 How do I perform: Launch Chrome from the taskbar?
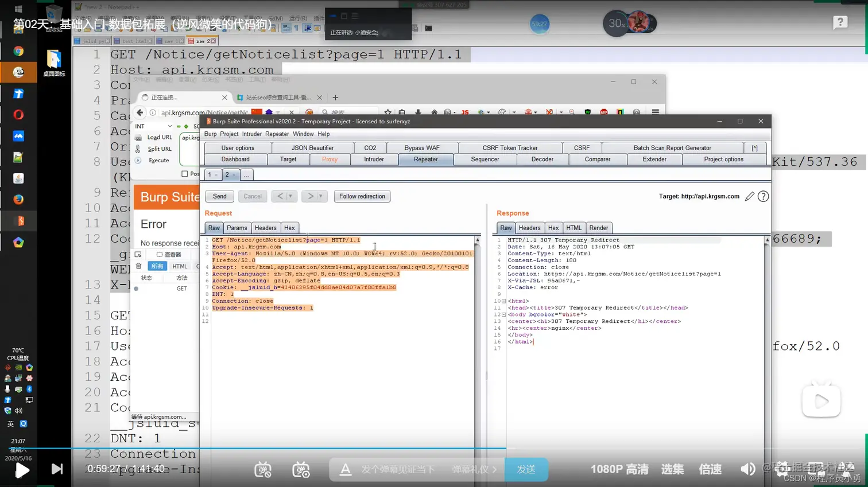pyautogui.click(x=18, y=51)
